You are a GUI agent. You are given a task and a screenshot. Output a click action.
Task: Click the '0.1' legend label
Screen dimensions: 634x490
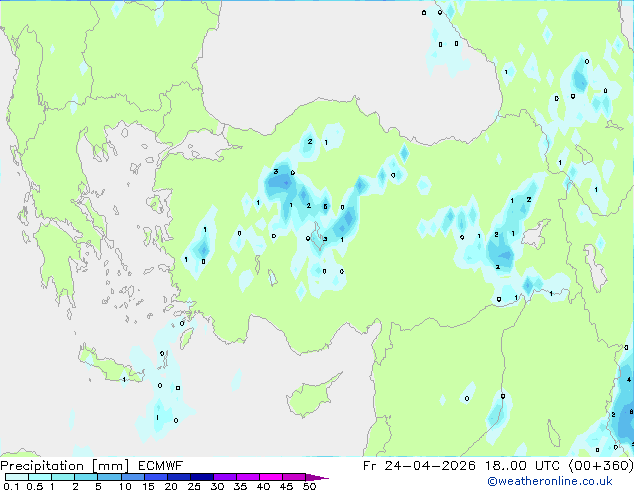click(x=11, y=486)
